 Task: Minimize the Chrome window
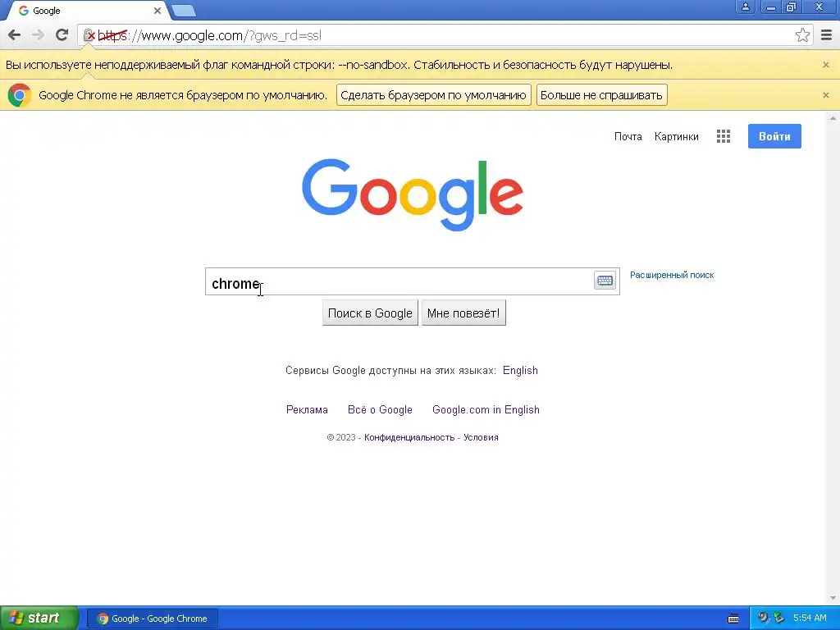point(770,7)
